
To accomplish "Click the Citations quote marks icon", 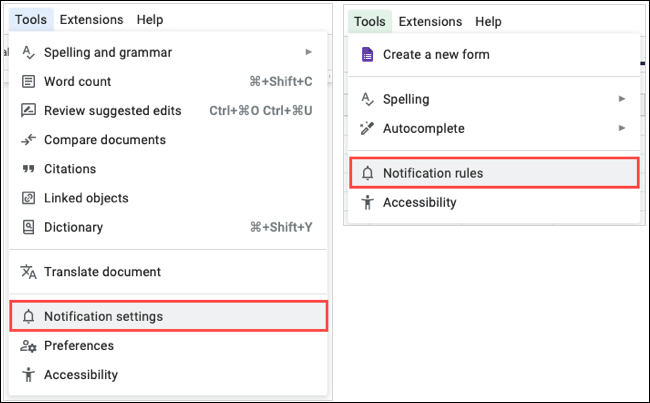I will (28, 169).
